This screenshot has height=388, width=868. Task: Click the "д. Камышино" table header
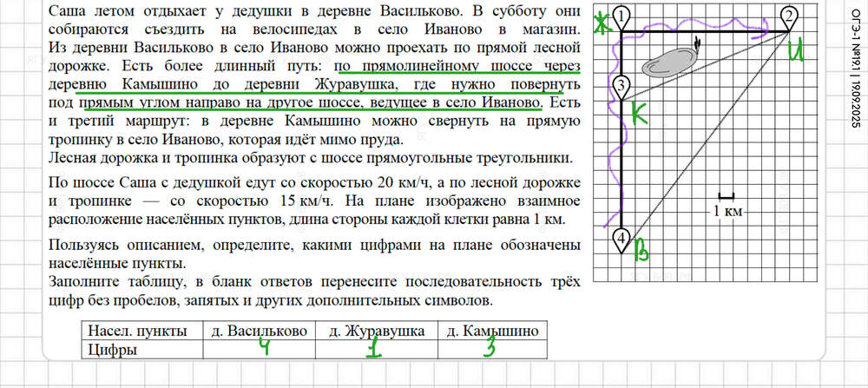(492, 331)
